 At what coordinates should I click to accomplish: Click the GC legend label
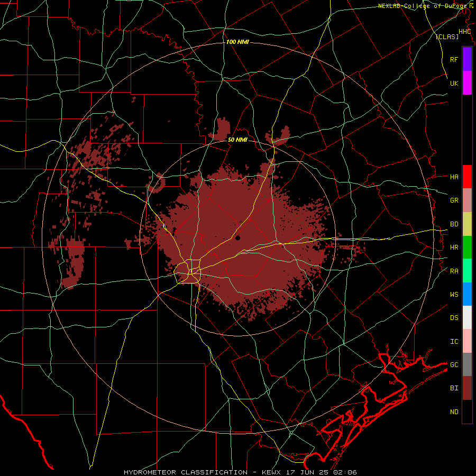[454, 365]
